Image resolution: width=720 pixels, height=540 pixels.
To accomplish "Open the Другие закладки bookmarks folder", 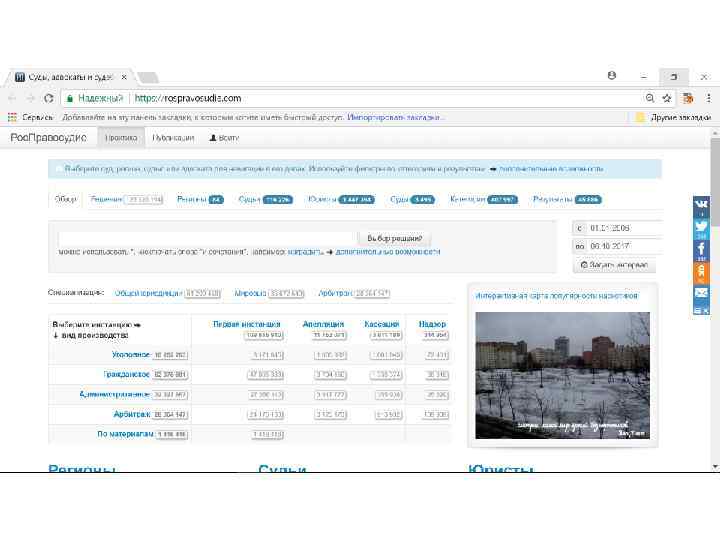I will (674, 118).
